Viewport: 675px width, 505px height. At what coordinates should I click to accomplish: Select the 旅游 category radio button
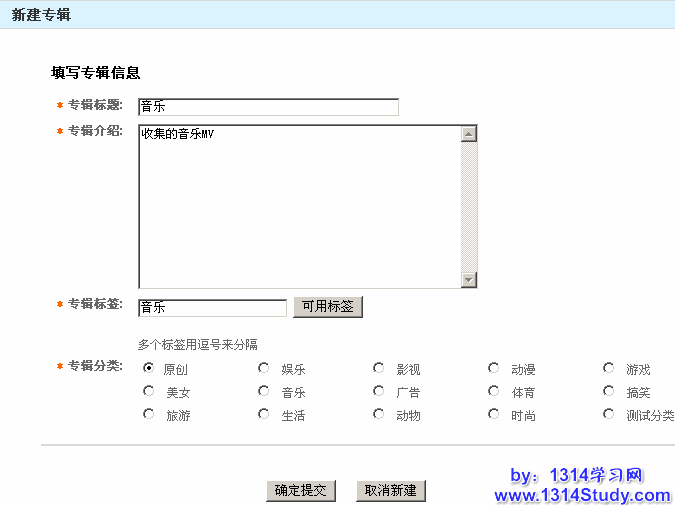tap(149, 414)
